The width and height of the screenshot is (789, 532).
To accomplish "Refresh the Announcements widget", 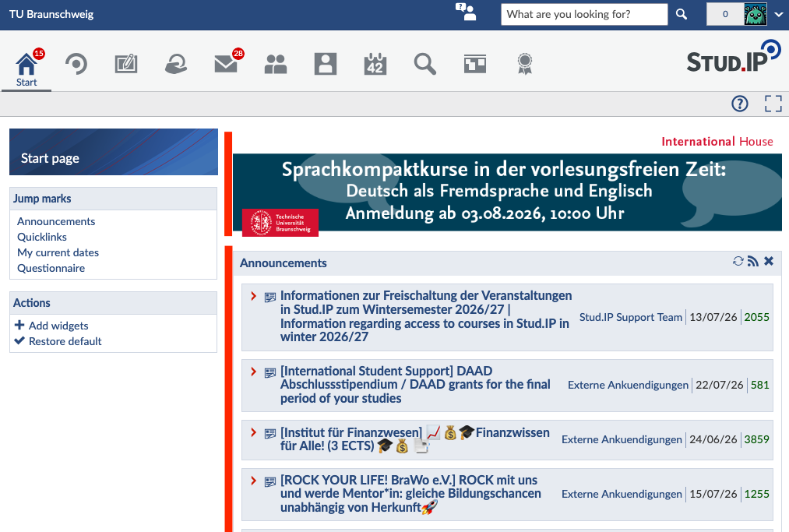I will click(738, 261).
